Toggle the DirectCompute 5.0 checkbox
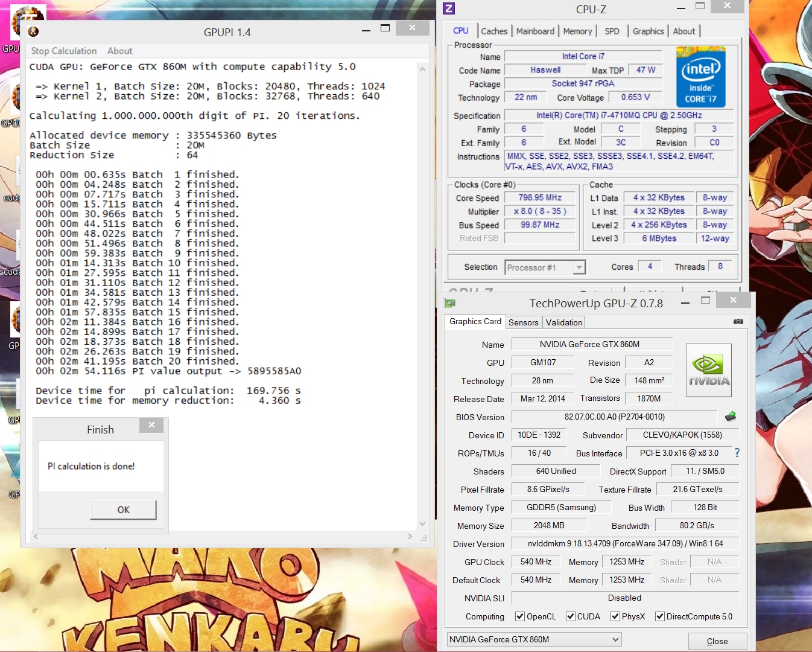Image resolution: width=812 pixels, height=652 pixels. tap(660, 616)
